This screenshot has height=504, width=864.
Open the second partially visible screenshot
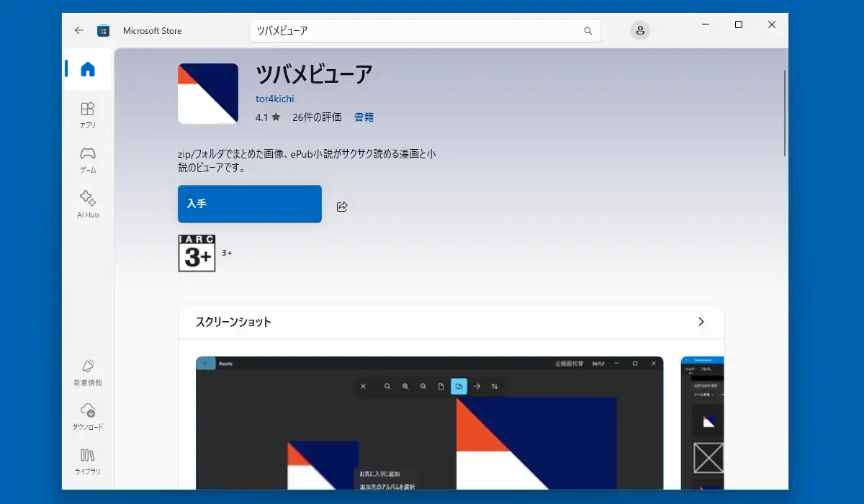click(703, 423)
